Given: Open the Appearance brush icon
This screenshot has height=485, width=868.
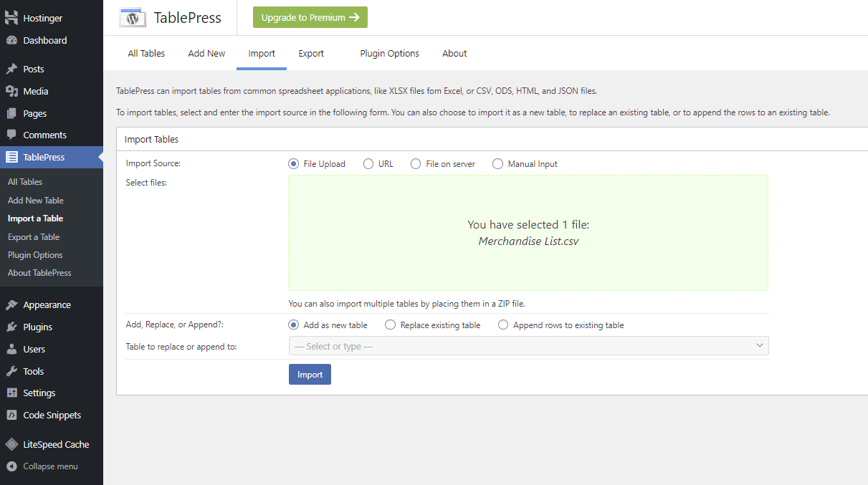Looking at the screenshot, I should click(x=14, y=304).
